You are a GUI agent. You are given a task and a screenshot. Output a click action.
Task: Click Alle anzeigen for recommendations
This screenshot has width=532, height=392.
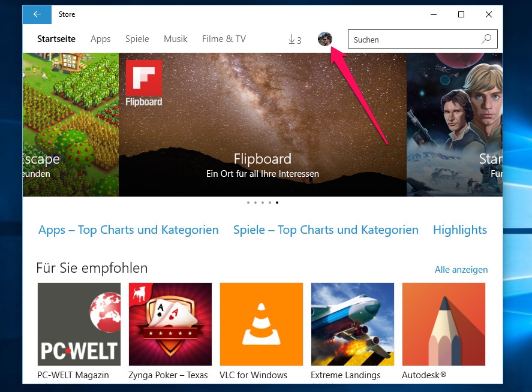(x=461, y=270)
